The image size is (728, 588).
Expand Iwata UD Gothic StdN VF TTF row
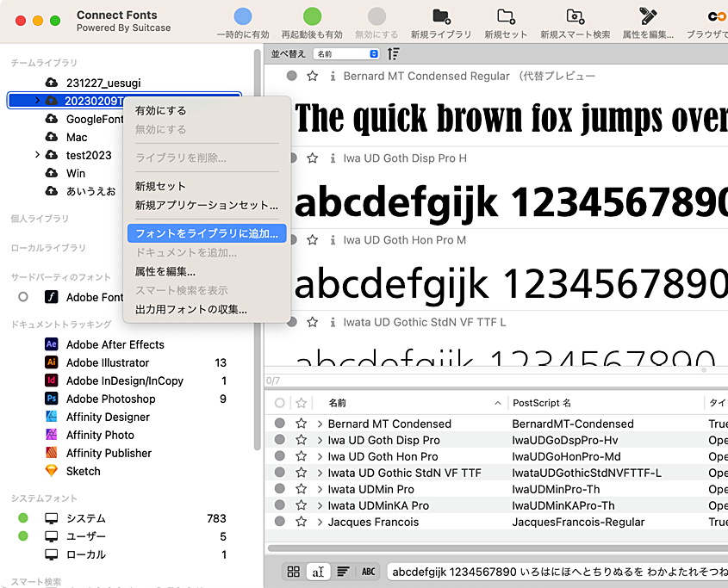pyautogui.click(x=320, y=473)
